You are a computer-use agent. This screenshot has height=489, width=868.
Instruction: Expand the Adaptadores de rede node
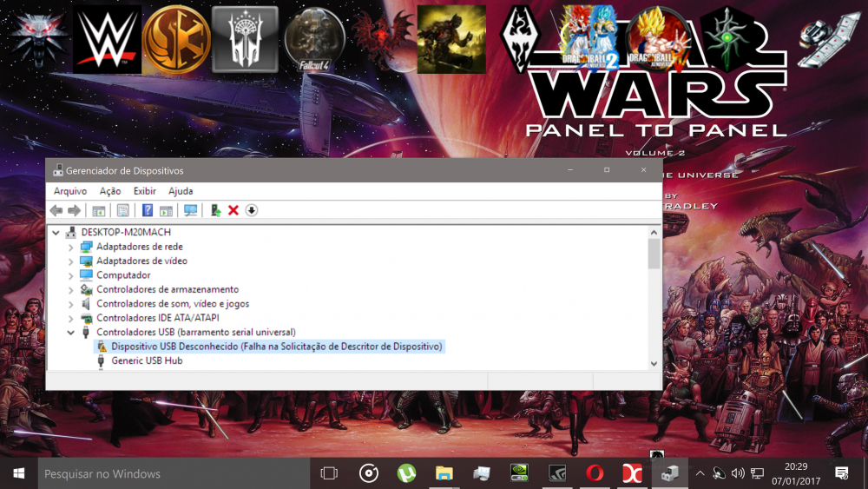71,247
